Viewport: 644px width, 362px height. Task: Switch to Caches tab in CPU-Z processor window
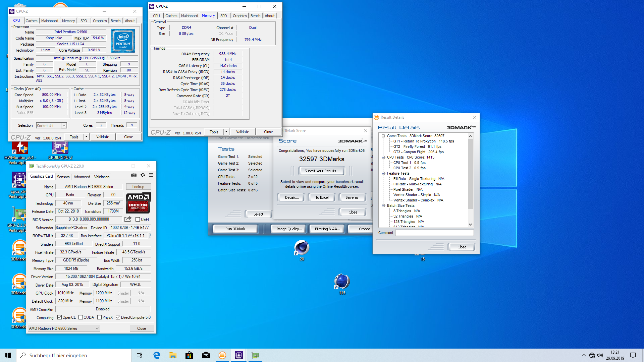[32, 21]
